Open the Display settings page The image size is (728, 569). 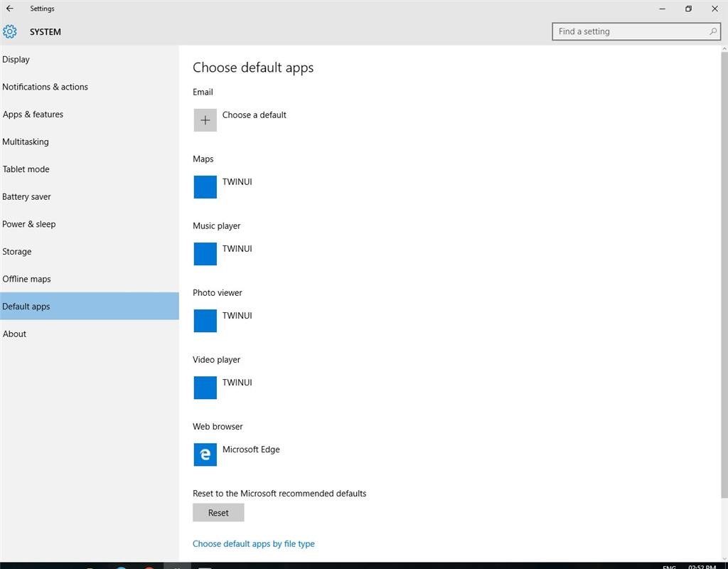[89, 60]
